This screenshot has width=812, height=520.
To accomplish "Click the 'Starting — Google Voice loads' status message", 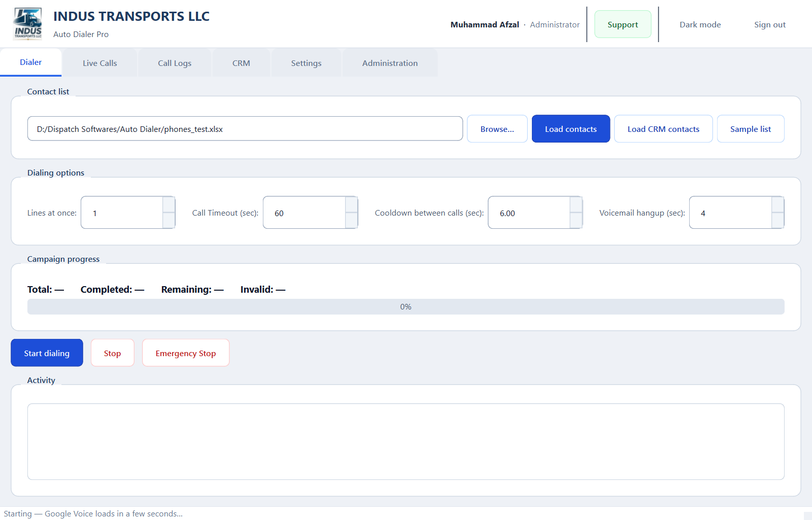I will point(93,513).
